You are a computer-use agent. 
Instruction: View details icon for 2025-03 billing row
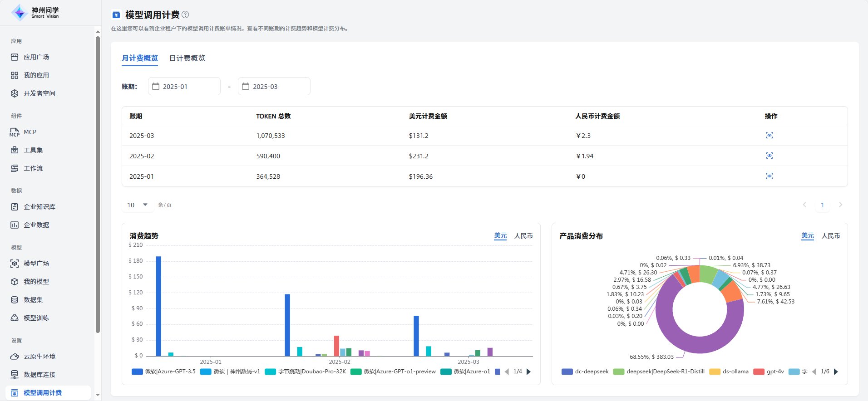(769, 135)
